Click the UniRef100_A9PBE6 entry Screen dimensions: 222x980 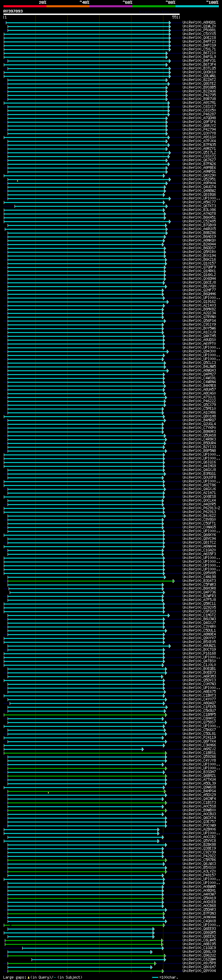coord(199,168)
